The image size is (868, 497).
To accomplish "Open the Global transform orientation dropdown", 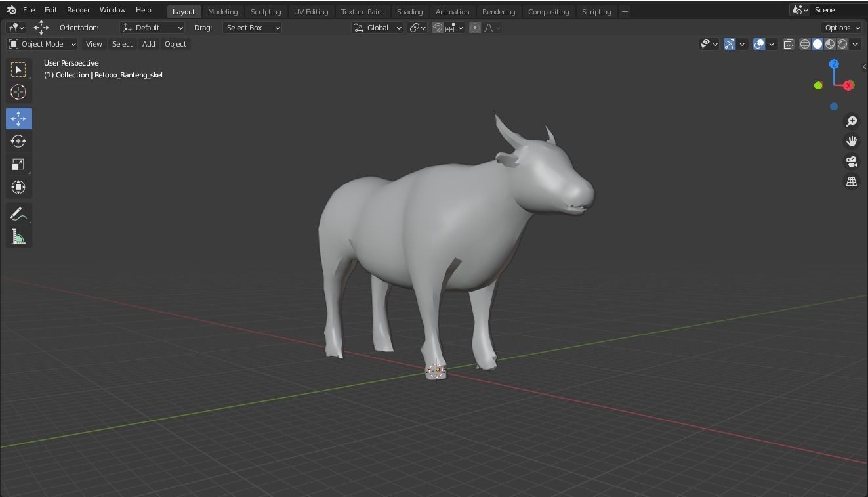I will (377, 28).
